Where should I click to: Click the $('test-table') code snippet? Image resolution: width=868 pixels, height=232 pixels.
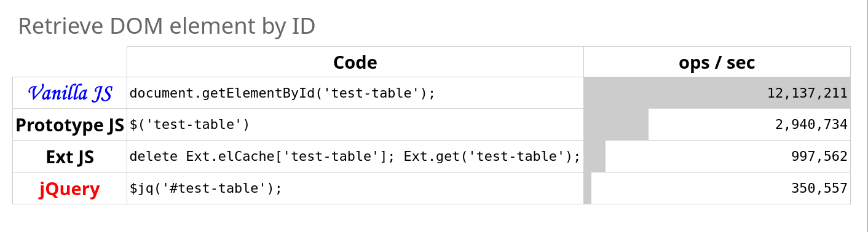(x=189, y=125)
